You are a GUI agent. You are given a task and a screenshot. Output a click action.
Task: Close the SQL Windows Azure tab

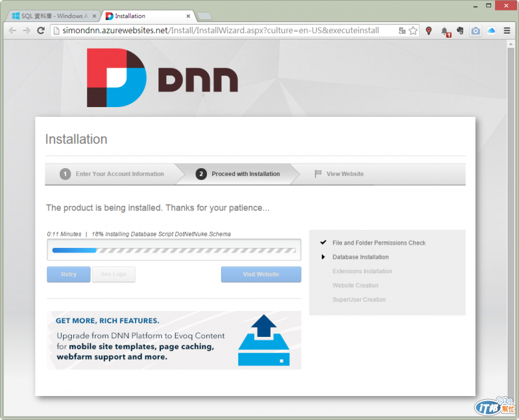(94, 16)
